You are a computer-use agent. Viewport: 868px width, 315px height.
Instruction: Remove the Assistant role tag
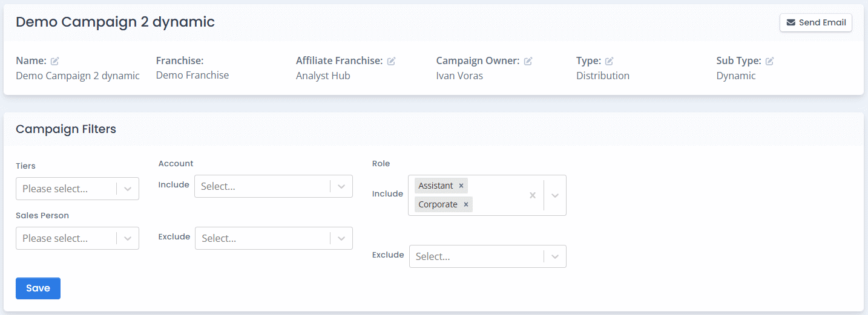pyautogui.click(x=461, y=186)
